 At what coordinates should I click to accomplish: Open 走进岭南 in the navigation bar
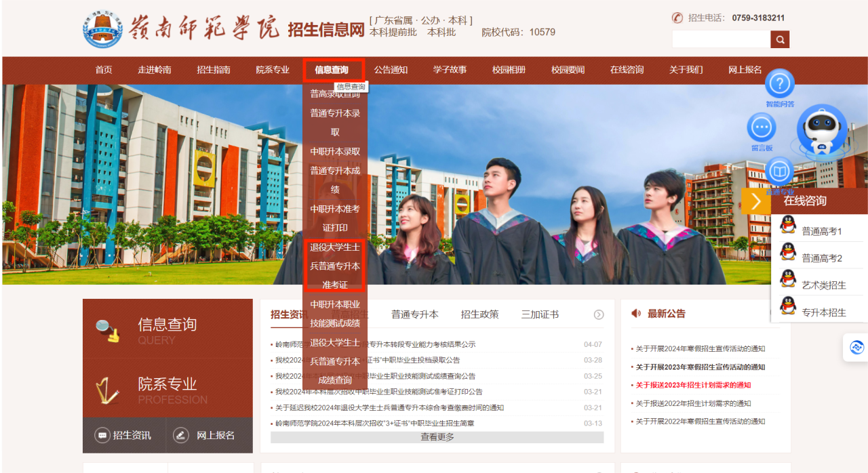155,70
